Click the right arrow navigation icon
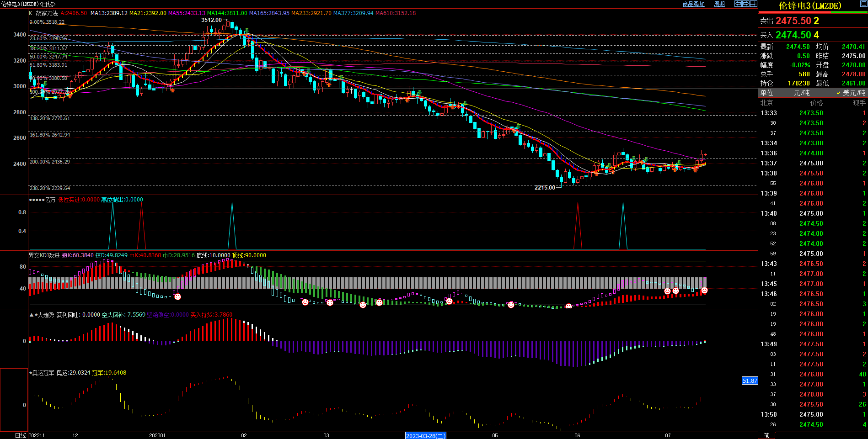 (745, 4)
